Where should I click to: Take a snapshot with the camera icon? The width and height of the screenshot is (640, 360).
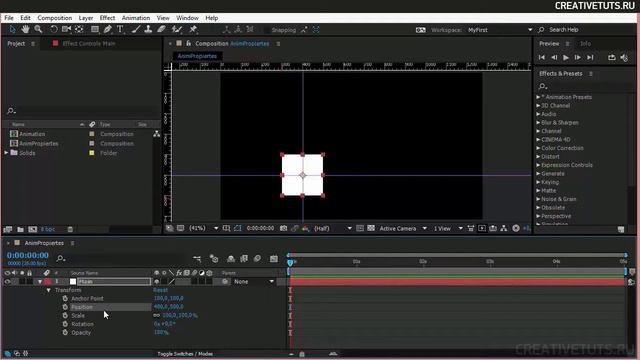click(283, 228)
